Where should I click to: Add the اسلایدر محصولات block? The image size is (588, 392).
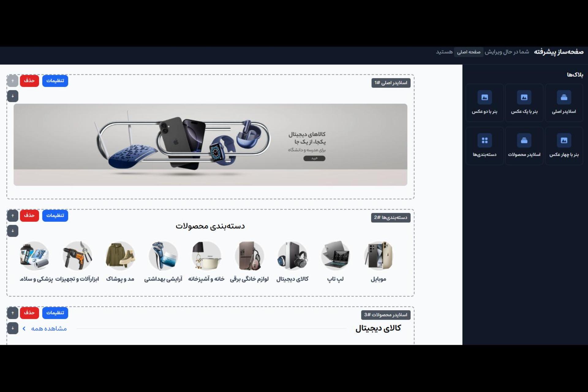[x=524, y=146]
